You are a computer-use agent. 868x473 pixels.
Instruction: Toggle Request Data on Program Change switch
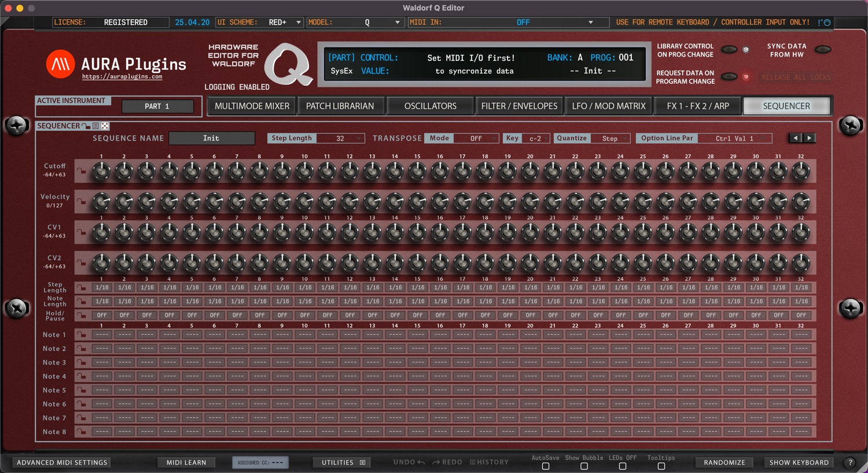pos(729,77)
